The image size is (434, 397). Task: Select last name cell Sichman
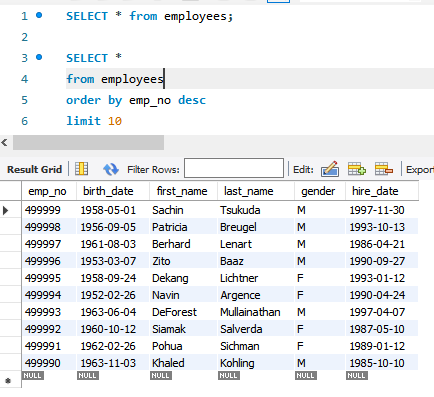[256, 346]
